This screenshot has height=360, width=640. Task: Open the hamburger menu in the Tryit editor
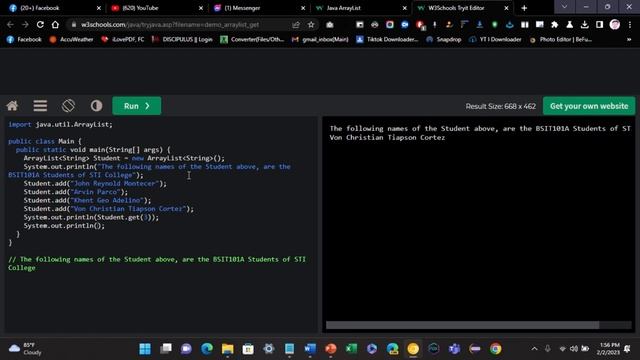pos(40,106)
